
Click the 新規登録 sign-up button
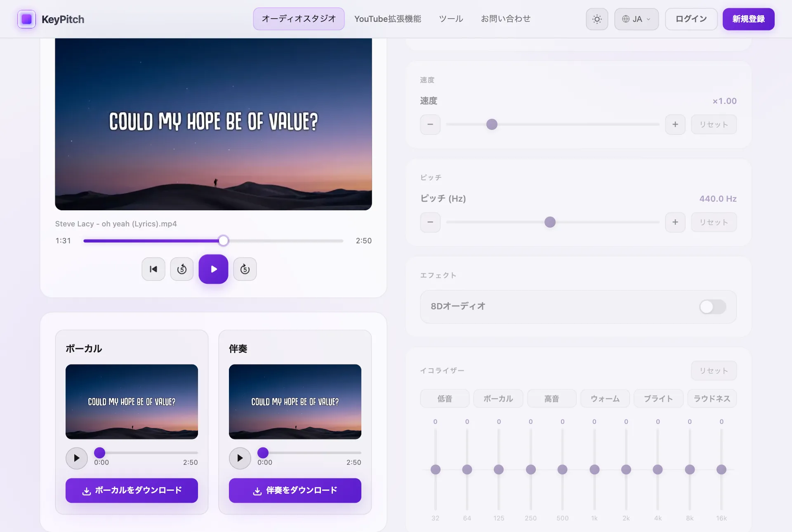pyautogui.click(x=748, y=19)
